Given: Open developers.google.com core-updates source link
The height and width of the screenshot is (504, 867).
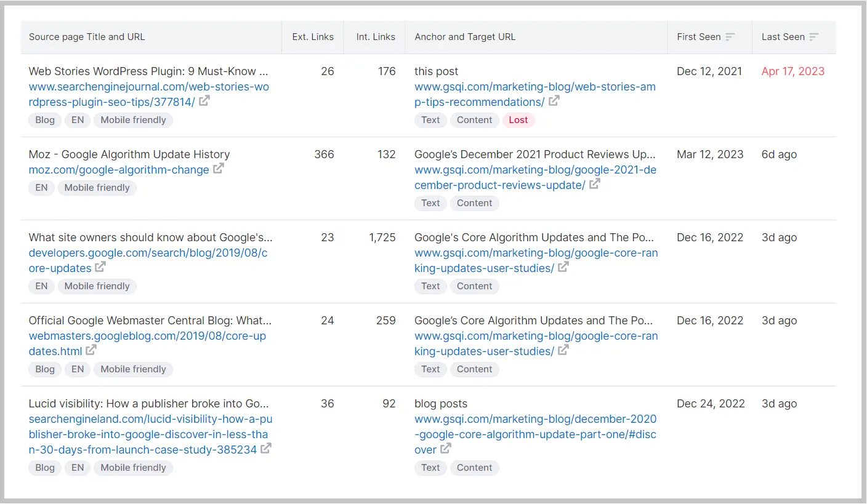Looking at the screenshot, I should (148, 260).
